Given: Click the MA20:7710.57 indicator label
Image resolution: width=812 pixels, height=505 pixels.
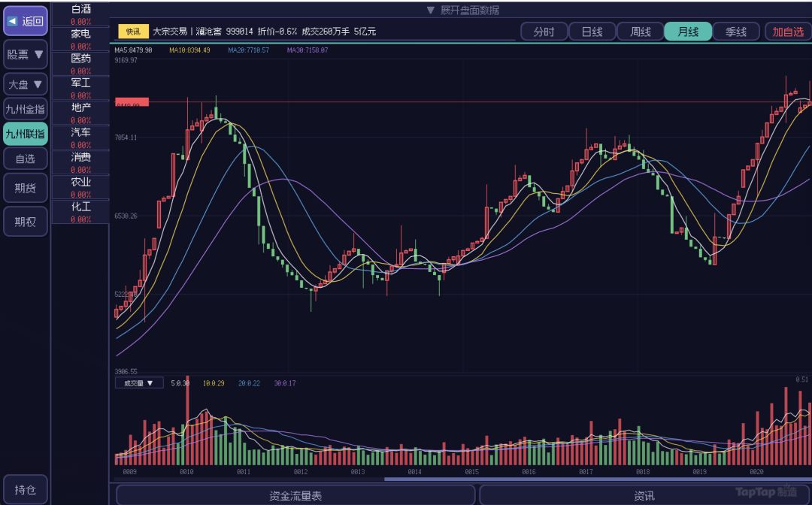Looking at the screenshot, I should [249, 50].
